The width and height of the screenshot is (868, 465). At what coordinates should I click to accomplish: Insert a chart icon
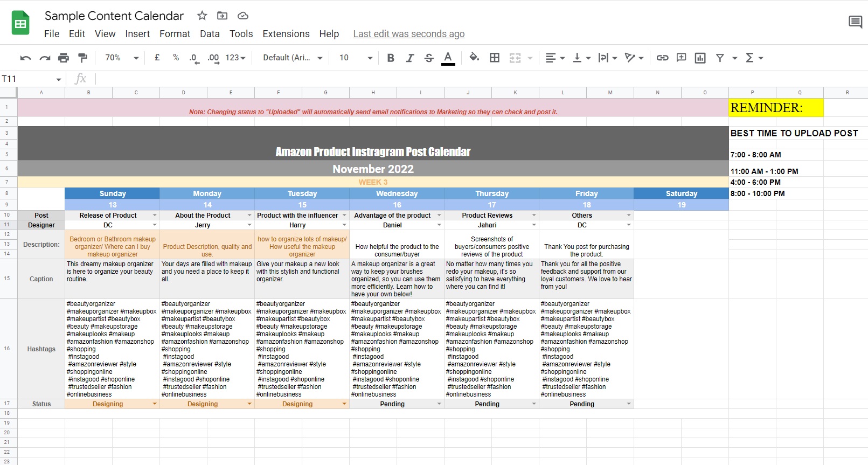click(x=700, y=58)
